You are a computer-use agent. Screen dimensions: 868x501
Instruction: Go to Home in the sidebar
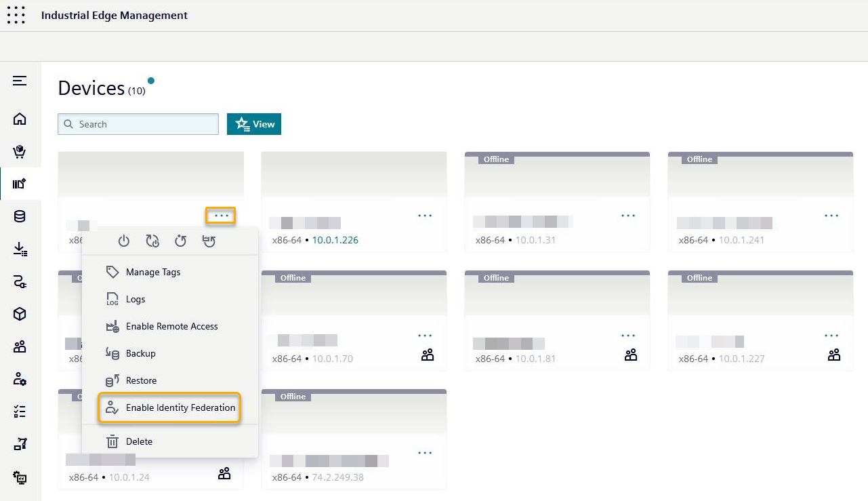coord(20,119)
